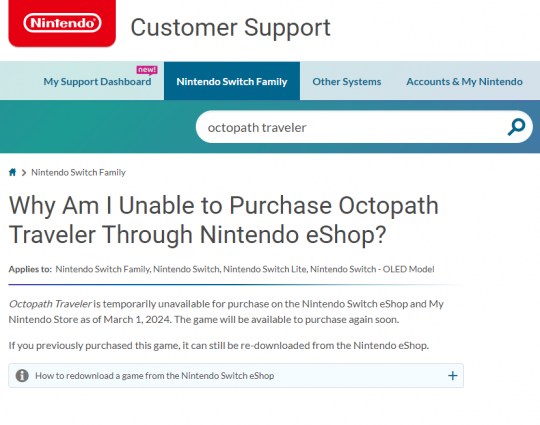The width and height of the screenshot is (540, 425).
Task: Click Nintendo Switch Lite in Applies to
Action: (264, 269)
